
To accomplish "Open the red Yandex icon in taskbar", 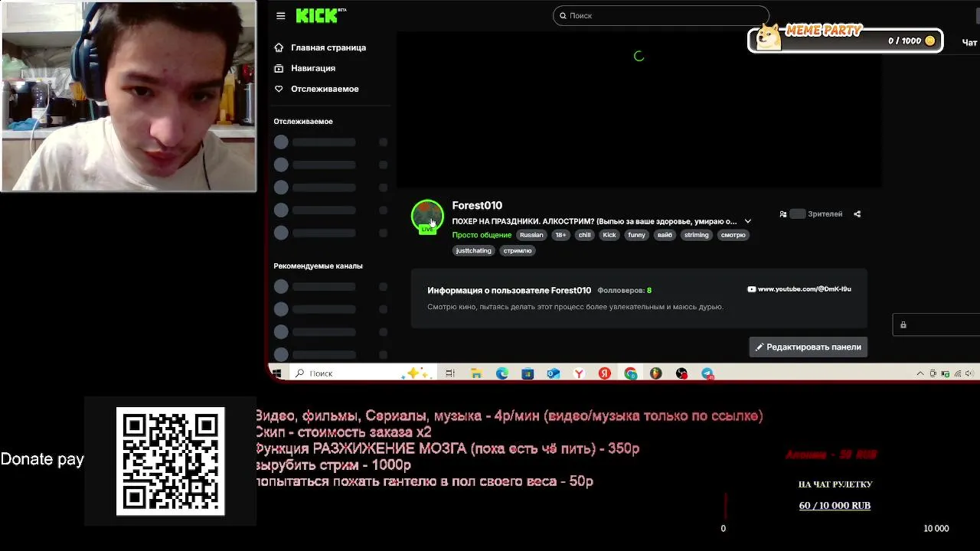I will [605, 373].
